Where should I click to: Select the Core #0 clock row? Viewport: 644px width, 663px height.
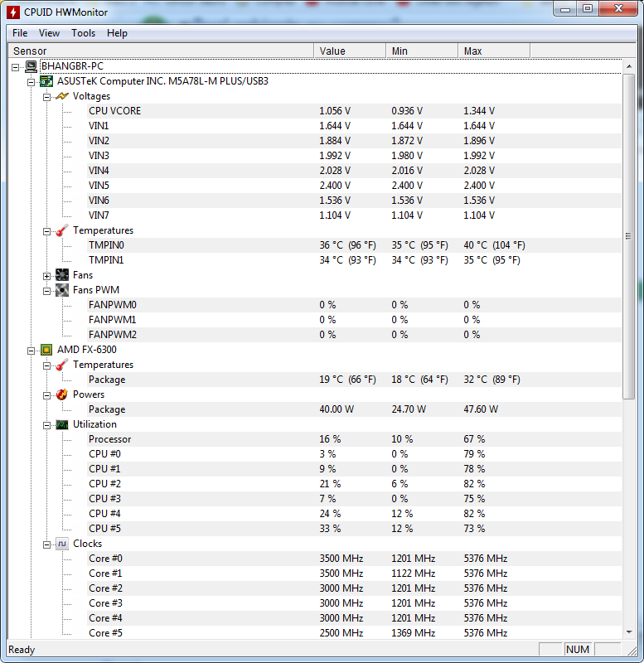point(355,559)
